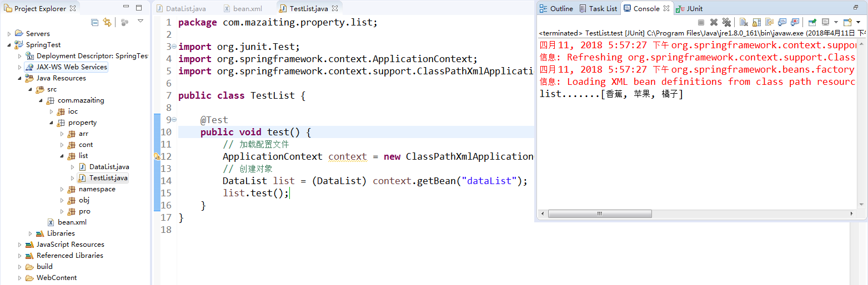Click the @Test annotation in the code
Viewport: 868px width, 285px height.
pyautogui.click(x=214, y=120)
